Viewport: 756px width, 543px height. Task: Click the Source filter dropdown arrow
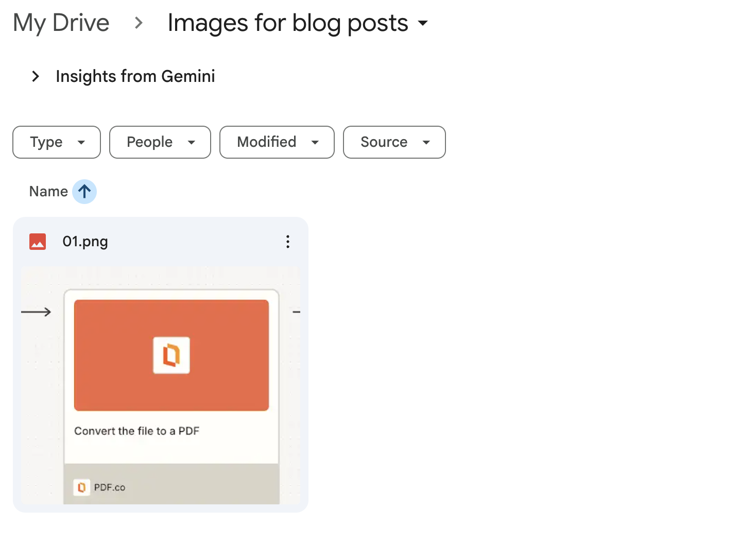pos(427,142)
